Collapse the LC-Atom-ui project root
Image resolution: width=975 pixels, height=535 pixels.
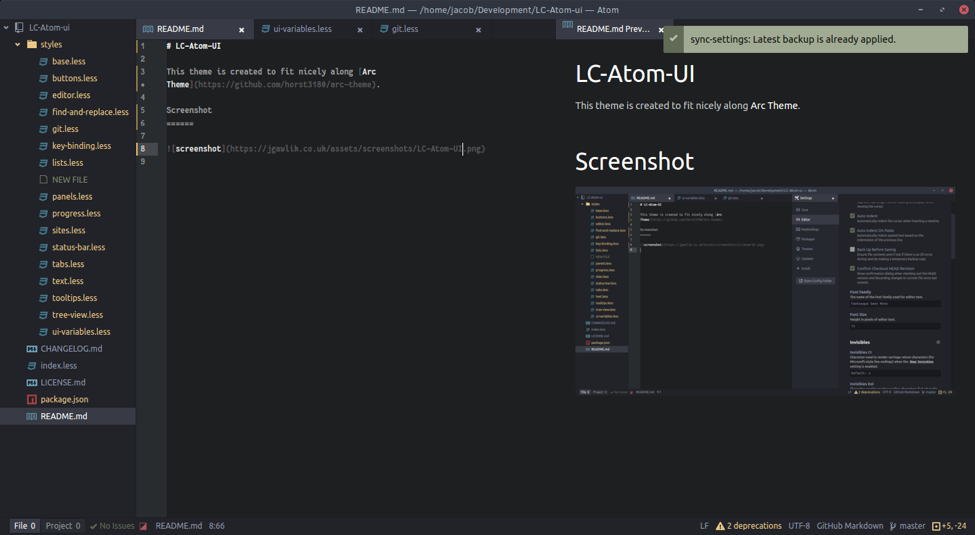point(6,28)
